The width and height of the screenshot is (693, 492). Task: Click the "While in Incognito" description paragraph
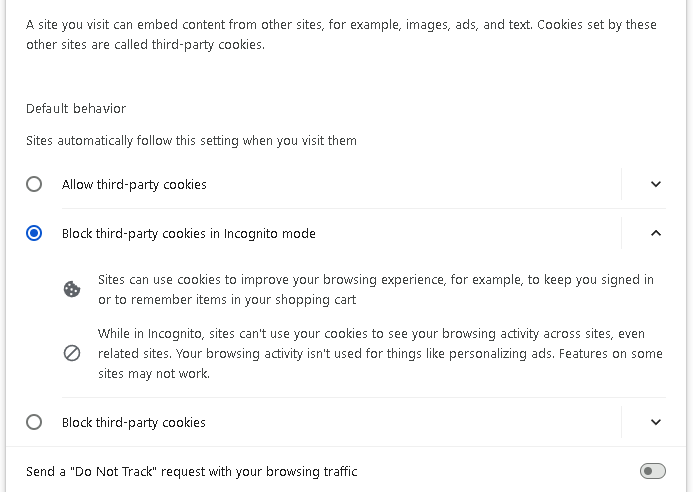pyautogui.click(x=380, y=353)
